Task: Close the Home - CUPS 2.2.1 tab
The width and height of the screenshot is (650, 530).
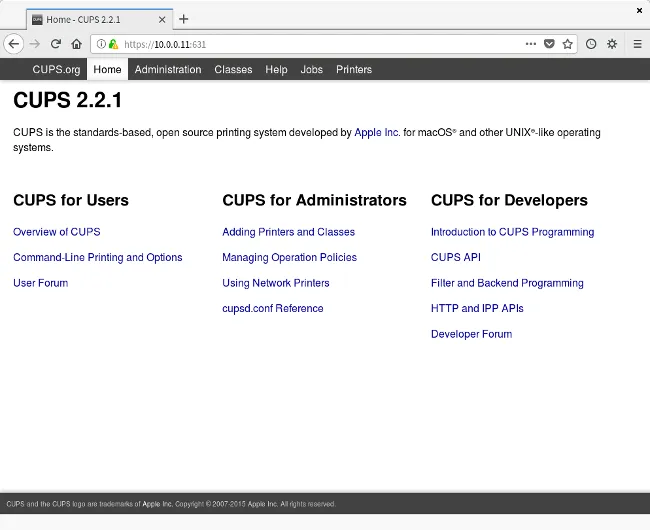Action: (162, 19)
